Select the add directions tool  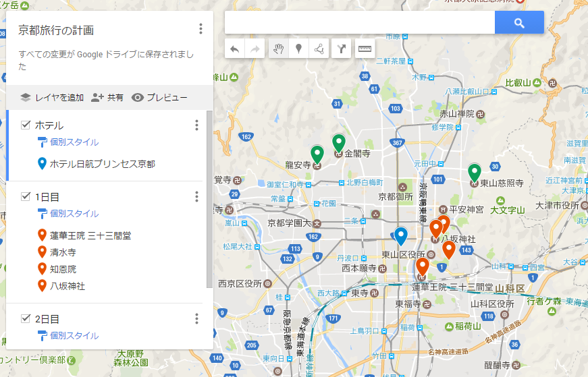tap(341, 49)
